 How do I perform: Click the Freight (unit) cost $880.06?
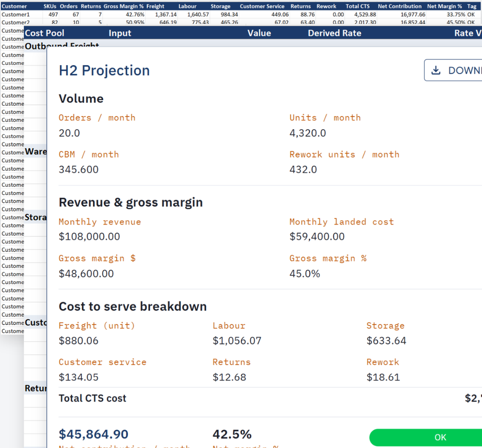coord(78,340)
